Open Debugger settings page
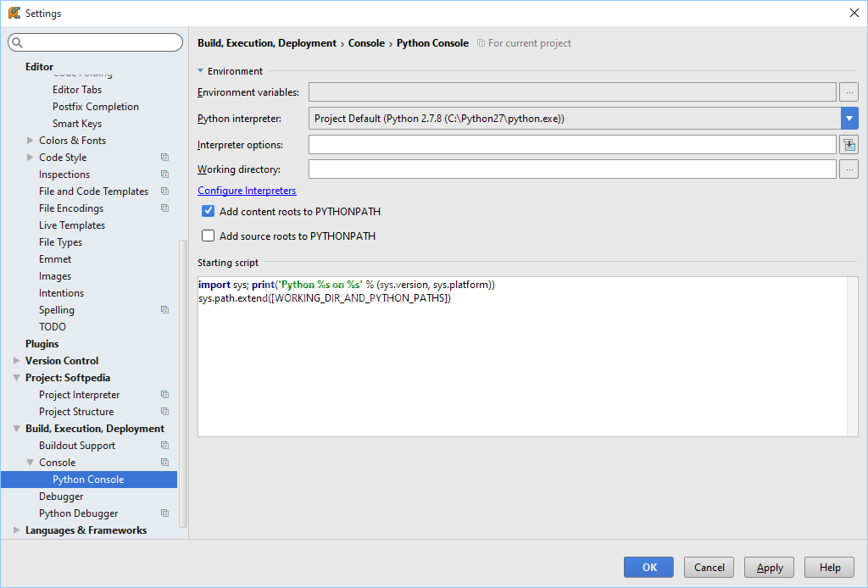868x588 pixels. pos(61,496)
